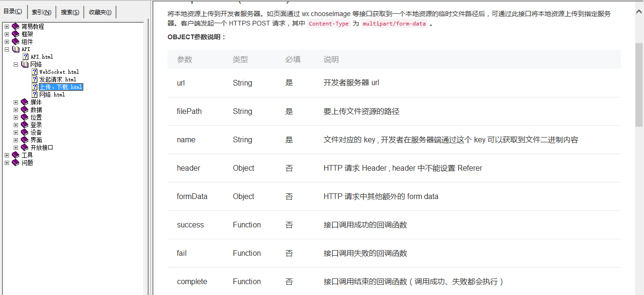Expand the 数据 tree node
This screenshot has height=295, width=644.
click(x=16, y=110)
